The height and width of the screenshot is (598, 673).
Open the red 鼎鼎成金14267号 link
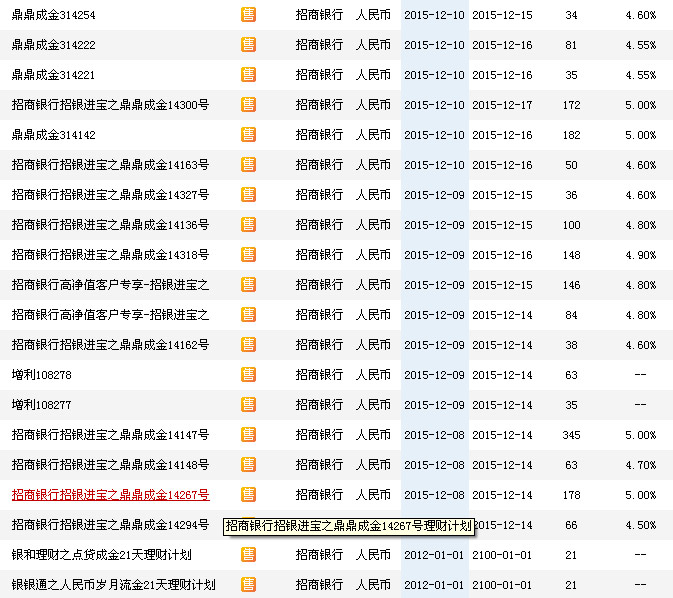(x=110, y=495)
